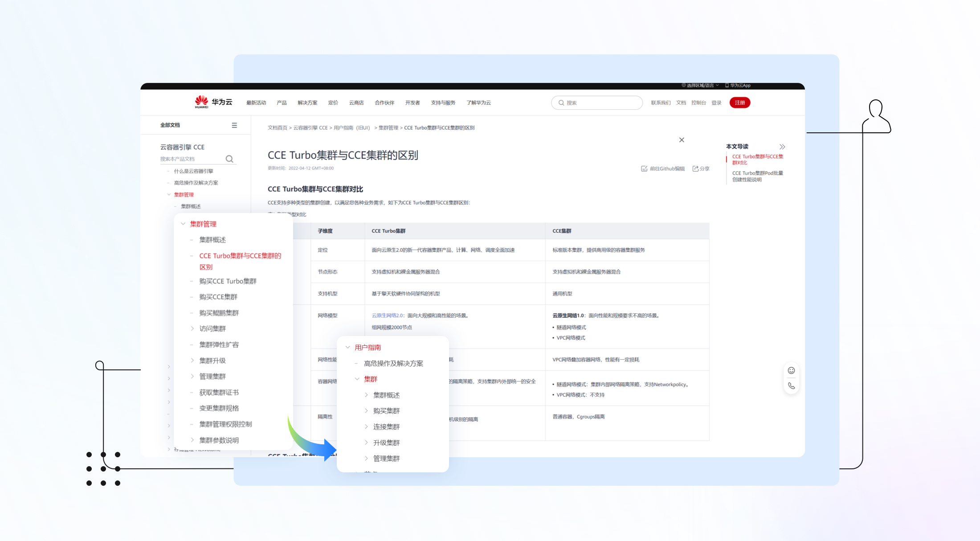Screen dimensions: 980x541
Task: Select 购买鲲鹏集群 in the tree
Action: click(x=219, y=313)
